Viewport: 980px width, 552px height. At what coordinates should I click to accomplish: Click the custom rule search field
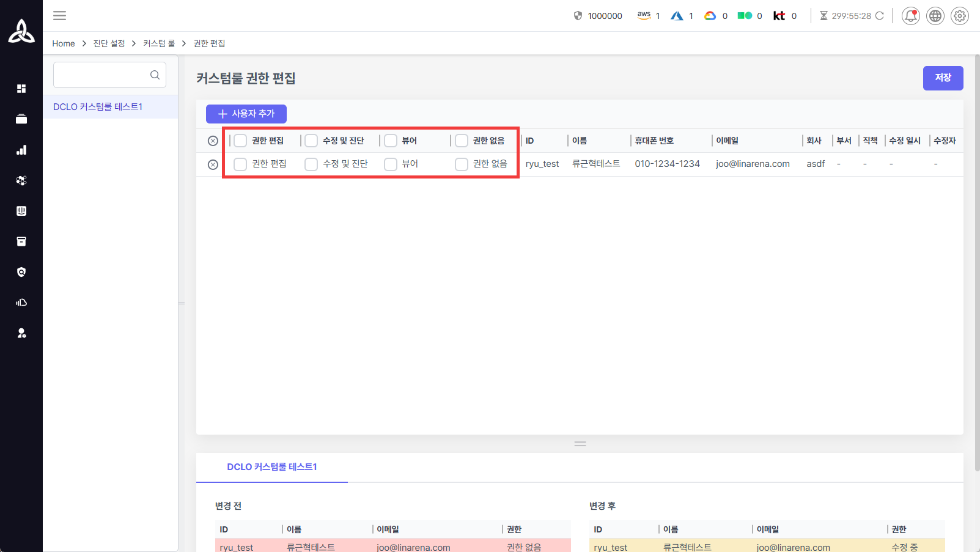[x=101, y=75]
